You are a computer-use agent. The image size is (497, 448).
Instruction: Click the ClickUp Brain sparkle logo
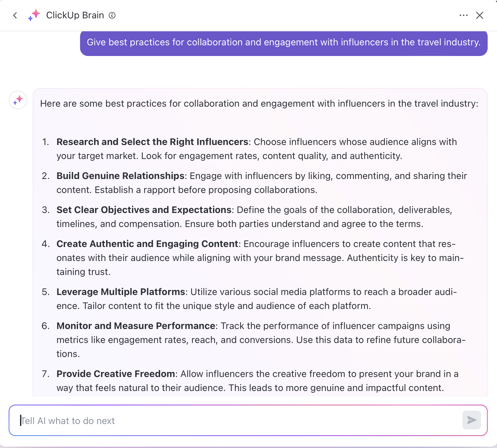33,15
